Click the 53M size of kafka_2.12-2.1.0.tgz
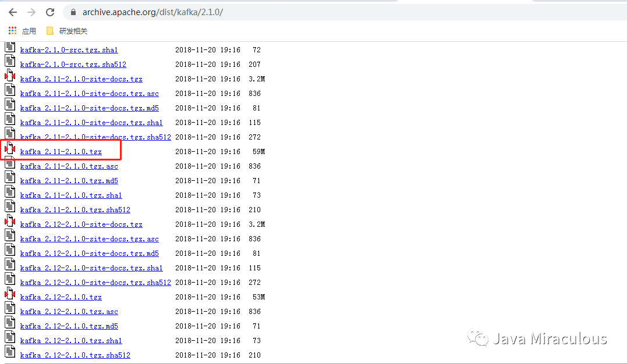The height and width of the screenshot is (364, 627). click(x=258, y=297)
